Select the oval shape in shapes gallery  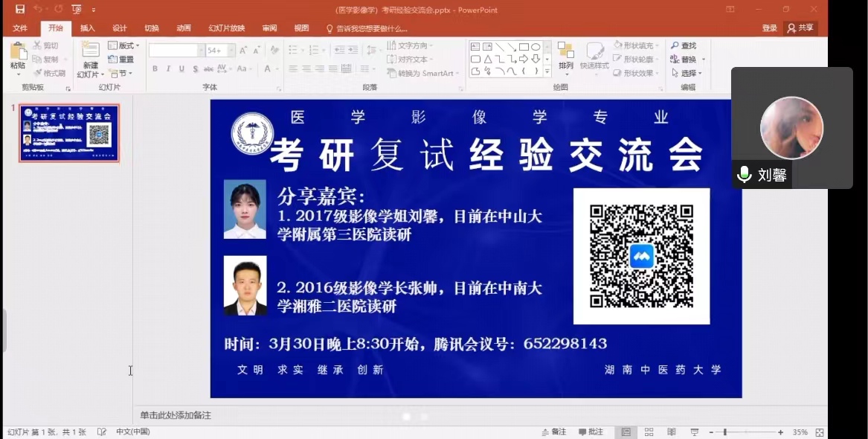click(536, 47)
